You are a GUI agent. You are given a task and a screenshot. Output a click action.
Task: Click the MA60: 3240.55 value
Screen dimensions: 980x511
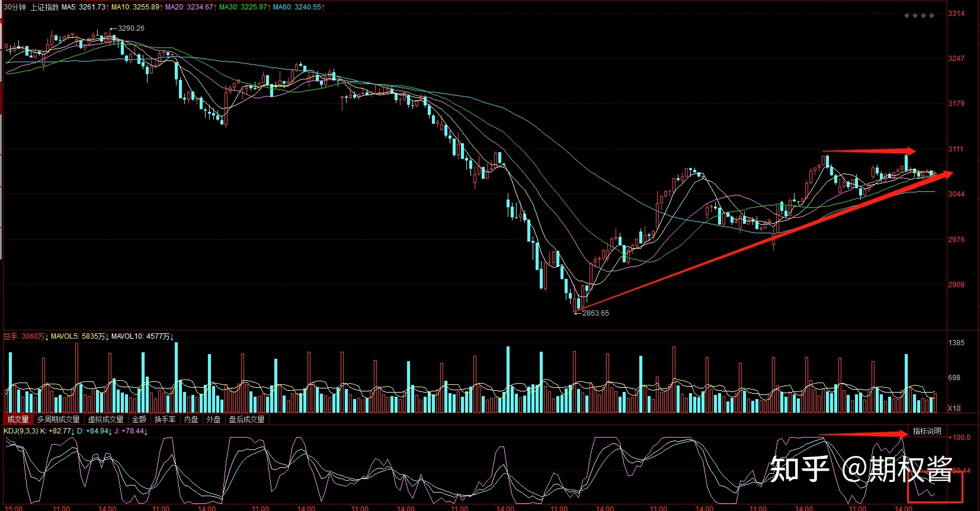pos(299,7)
